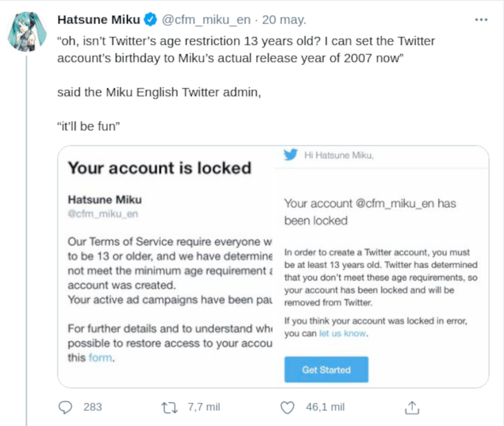The image size is (504, 426).
Task: Share the tweet via the upload icon
Action: [412, 407]
